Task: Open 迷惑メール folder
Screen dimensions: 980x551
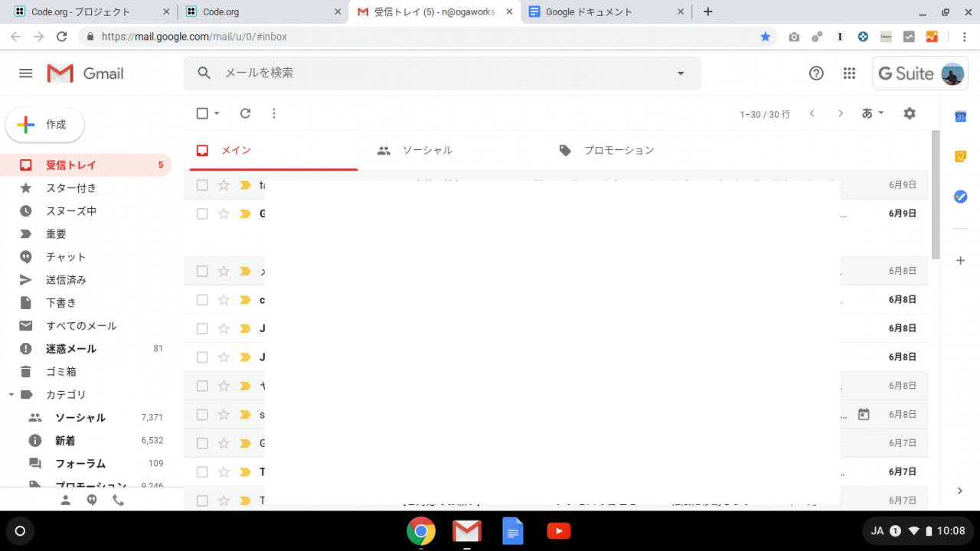Action: [x=86, y=348]
